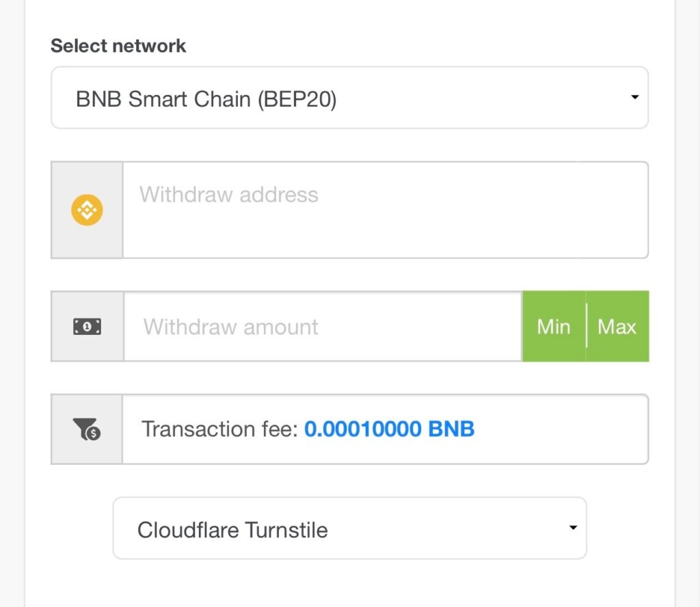This screenshot has width=700, height=607.
Task: Click the Cloudflare Turnstile dropdown caret arrow
Action: 573,528
